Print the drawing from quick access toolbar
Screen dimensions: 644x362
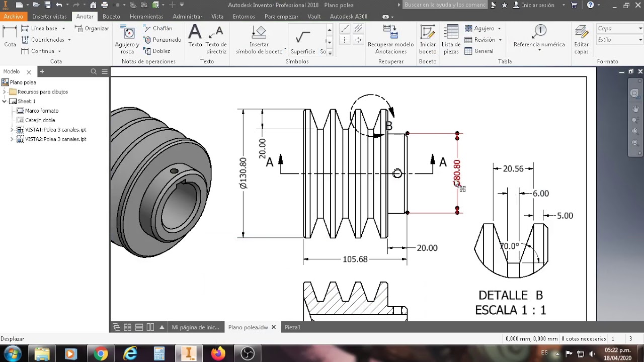(105, 5)
